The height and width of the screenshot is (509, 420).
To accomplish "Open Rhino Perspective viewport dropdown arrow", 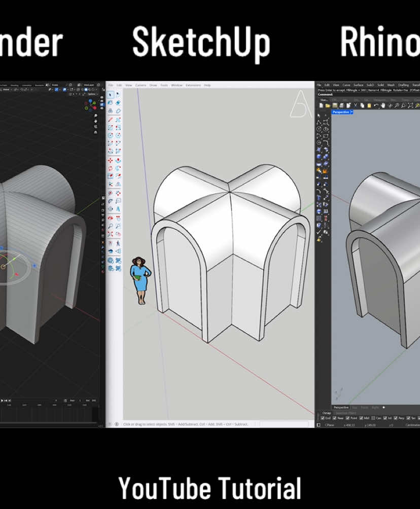I will pos(352,112).
